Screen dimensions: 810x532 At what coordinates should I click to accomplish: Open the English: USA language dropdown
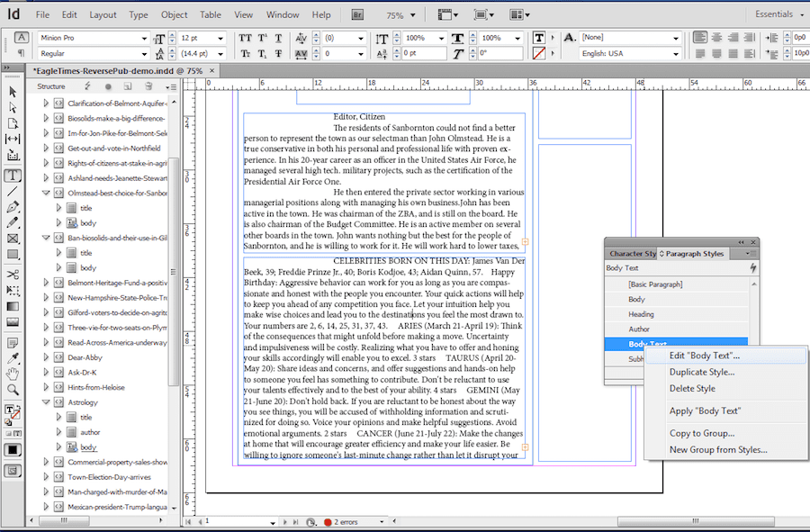pos(676,54)
